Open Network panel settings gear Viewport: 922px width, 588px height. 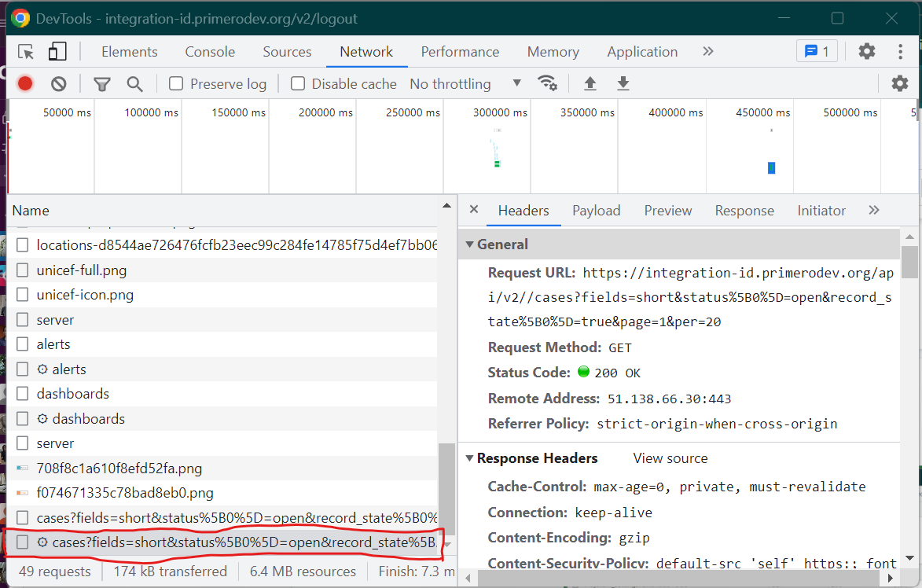(900, 83)
